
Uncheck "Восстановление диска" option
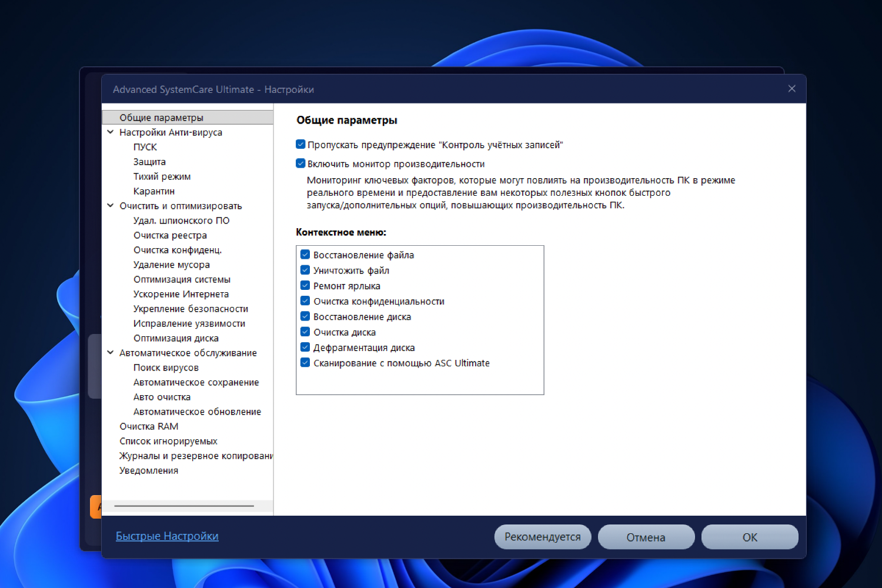pyautogui.click(x=305, y=316)
